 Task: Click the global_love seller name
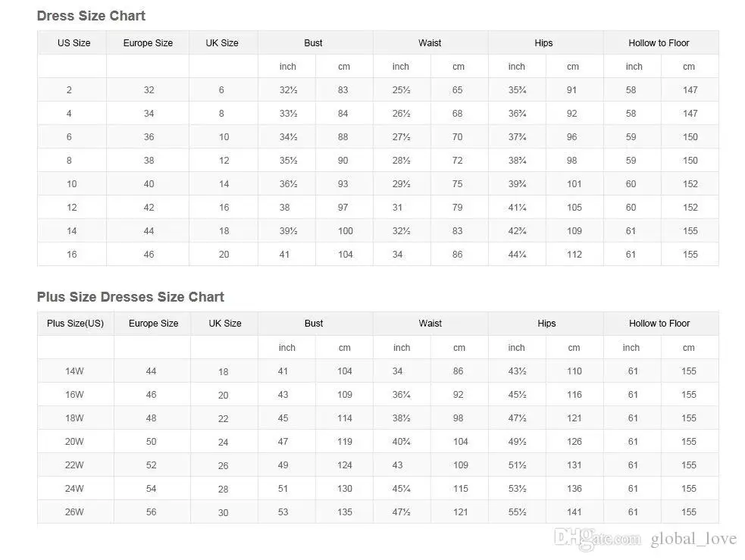point(693,539)
